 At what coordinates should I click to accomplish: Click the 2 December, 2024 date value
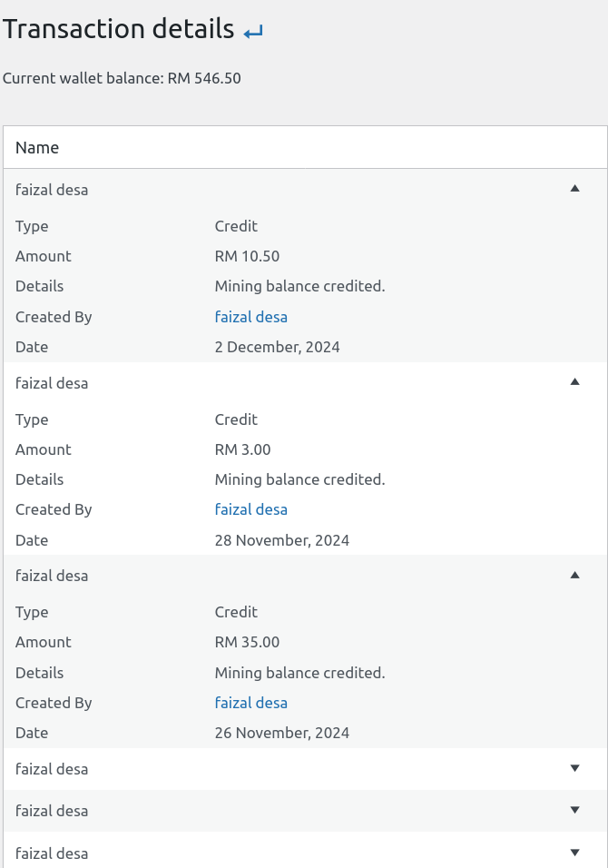point(277,347)
